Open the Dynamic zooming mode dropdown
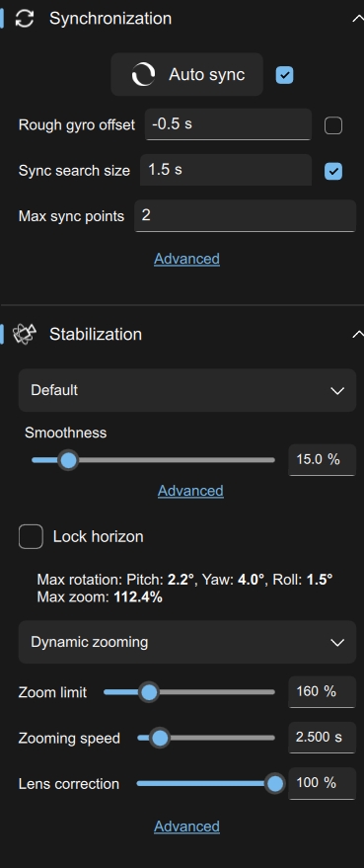 (187, 642)
